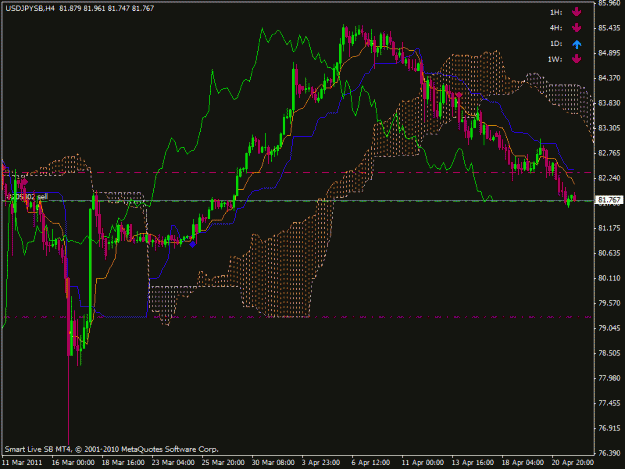
Task: Click the blue 1D up trend arrow
Action: click(x=576, y=44)
